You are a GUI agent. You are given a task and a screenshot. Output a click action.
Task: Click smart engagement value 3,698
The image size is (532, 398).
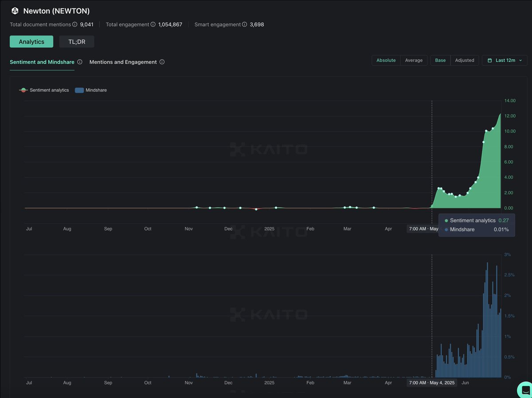pos(257,24)
